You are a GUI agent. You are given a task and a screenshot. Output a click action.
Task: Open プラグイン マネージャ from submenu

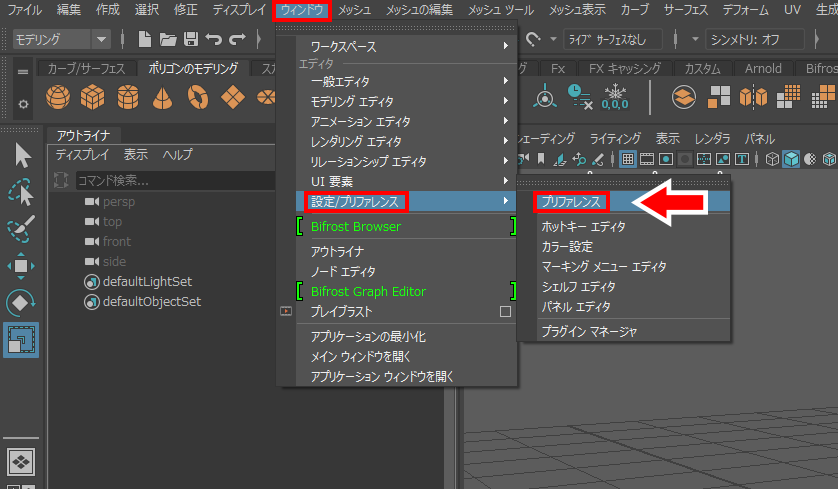pos(589,331)
